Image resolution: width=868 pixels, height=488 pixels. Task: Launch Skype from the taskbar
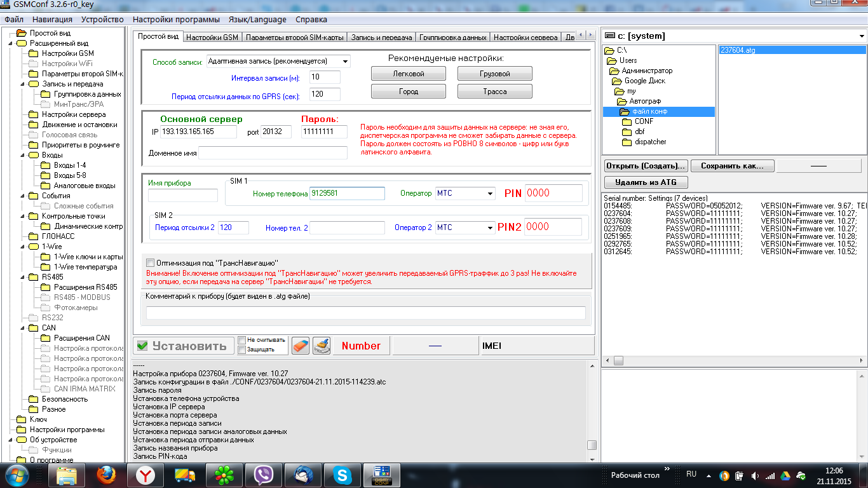pos(342,475)
